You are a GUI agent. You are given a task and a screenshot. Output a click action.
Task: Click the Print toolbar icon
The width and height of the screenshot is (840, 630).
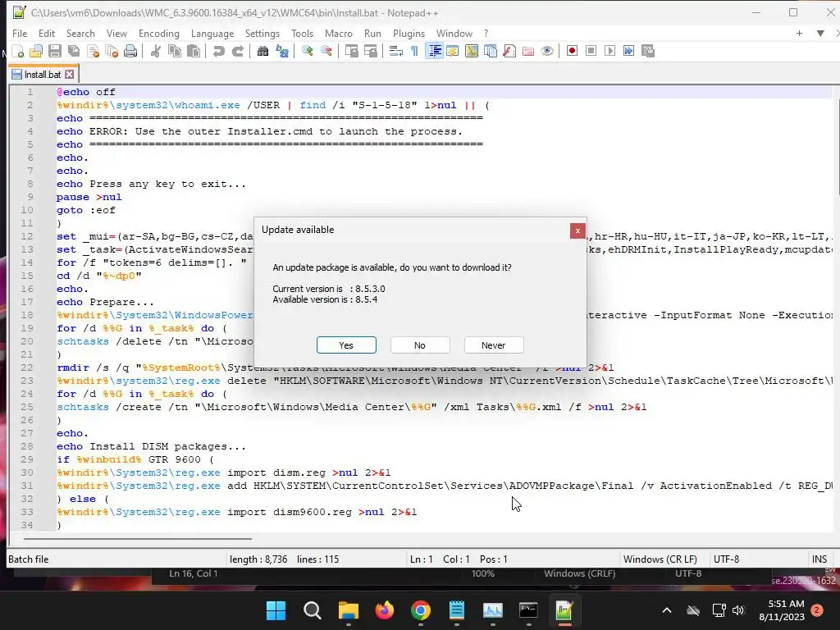(130, 51)
